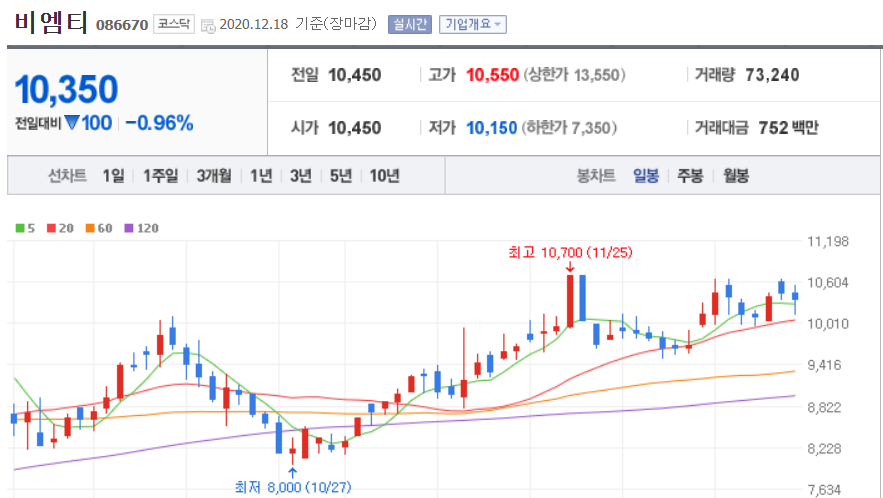Click the 최고 10,700 (11/25) chart marker
Image resolution: width=883 pixels, height=498 pixels.
click(570, 252)
